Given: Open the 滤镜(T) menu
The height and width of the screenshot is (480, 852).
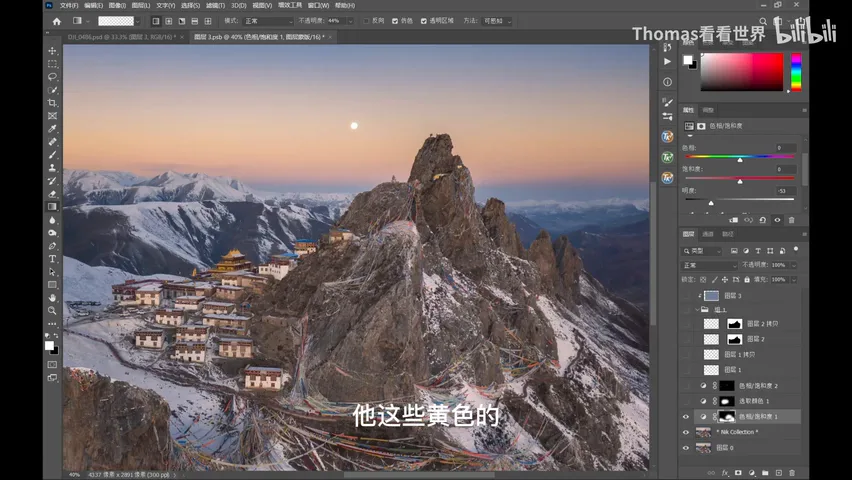Looking at the screenshot, I should click(215, 5).
